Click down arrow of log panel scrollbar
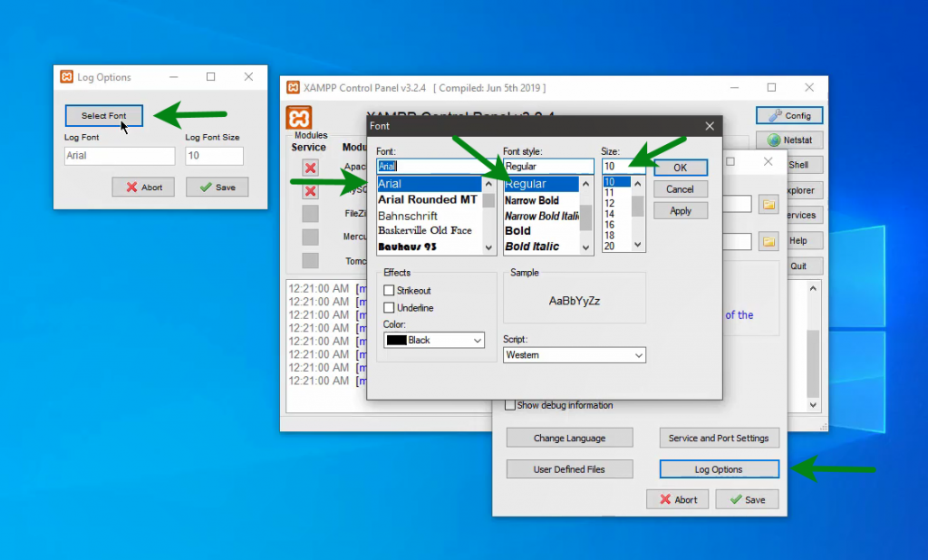 coord(813,405)
